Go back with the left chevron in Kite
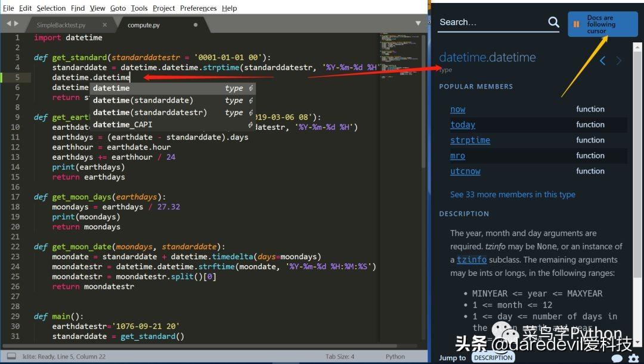The height and width of the screenshot is (364, 644). tap(602, 61)
